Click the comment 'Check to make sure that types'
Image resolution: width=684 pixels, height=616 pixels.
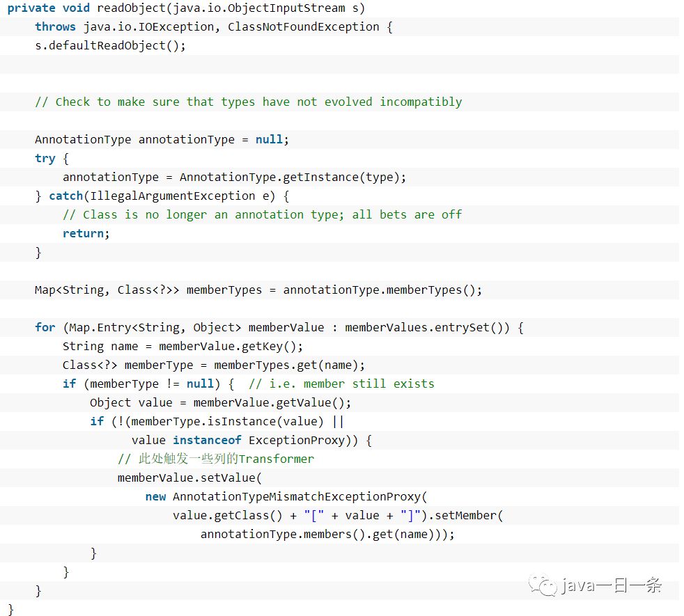tap(248, 102)
